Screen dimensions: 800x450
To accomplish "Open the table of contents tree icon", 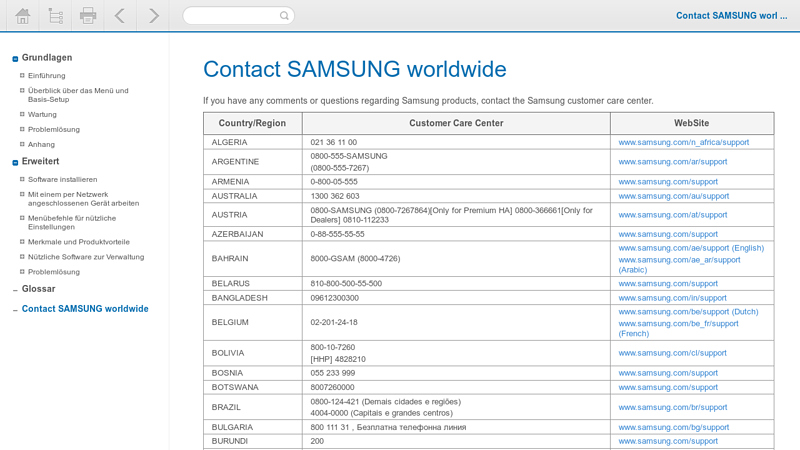I will click(x=55, y=16).
